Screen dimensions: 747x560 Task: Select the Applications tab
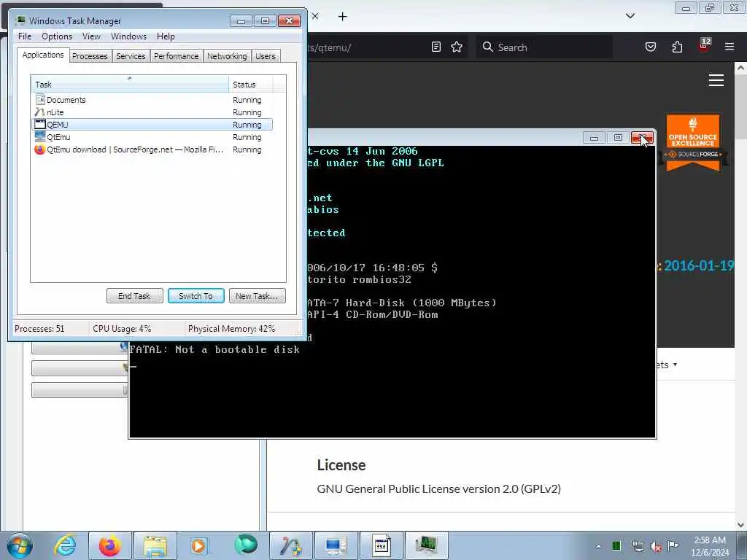point(43,55)
